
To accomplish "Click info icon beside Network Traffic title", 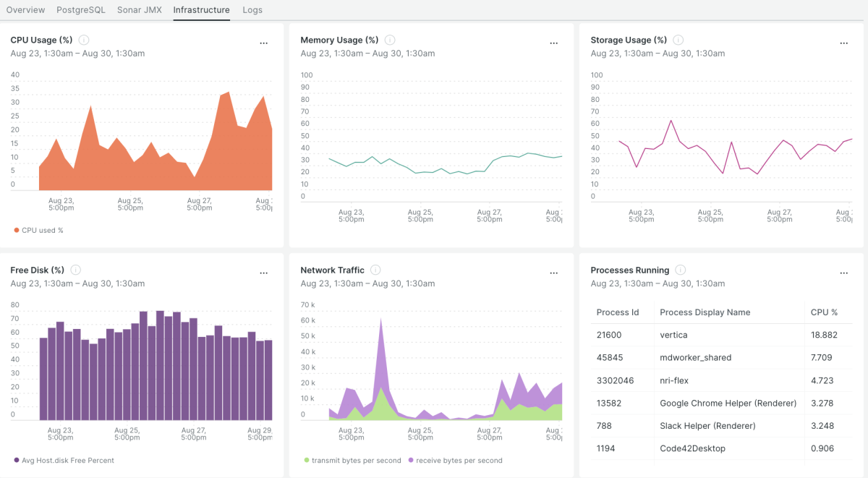I will pyautogui.click(x=375, y=270).
